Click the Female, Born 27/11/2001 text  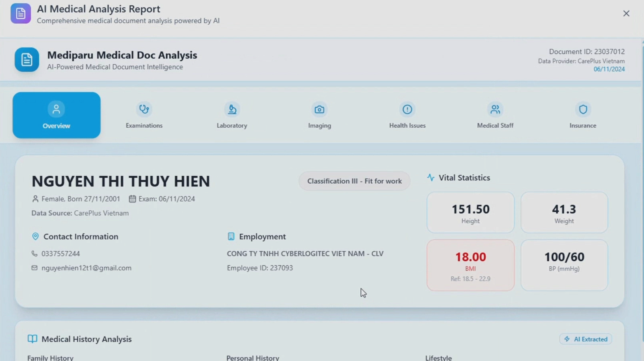81,199
